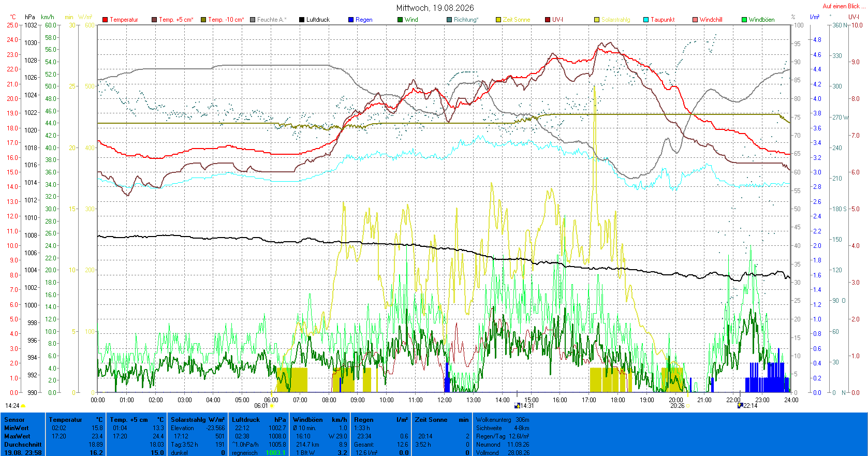Click the 'Sensor' table header
The width and height of the screenshot is (868, 456).
[14, 420]
